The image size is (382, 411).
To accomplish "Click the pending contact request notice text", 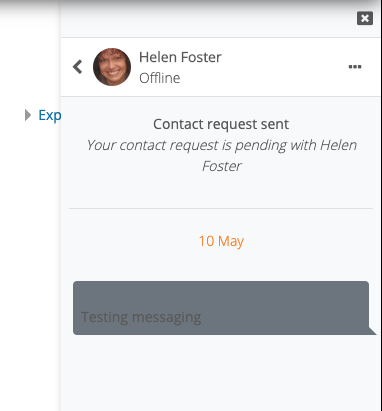I will click(x=222, y=155).
